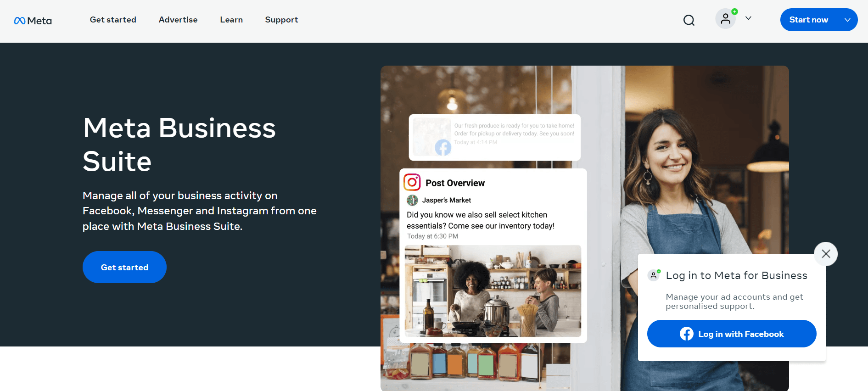Click the account profile avatar icon
Image resolution: width=868 pixels, height=391 pixels.
pos(726,19)
